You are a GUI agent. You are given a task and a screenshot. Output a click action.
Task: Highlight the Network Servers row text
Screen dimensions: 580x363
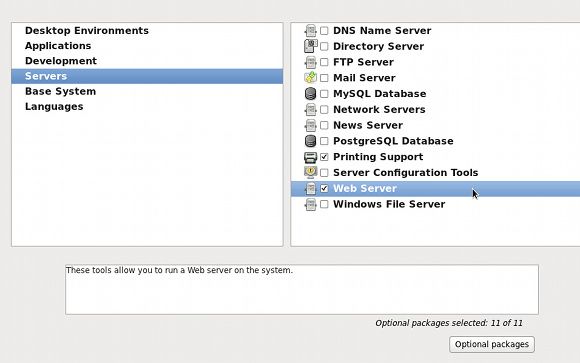point(379,110)
